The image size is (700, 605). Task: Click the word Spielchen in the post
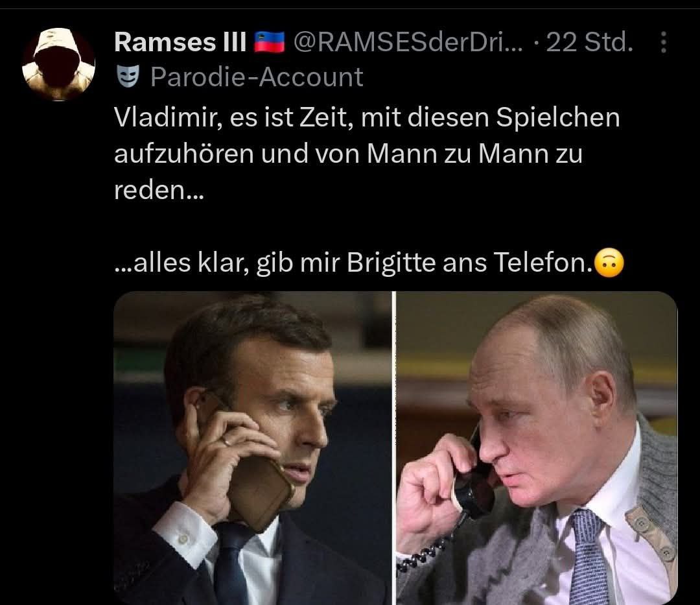point(558,118)
